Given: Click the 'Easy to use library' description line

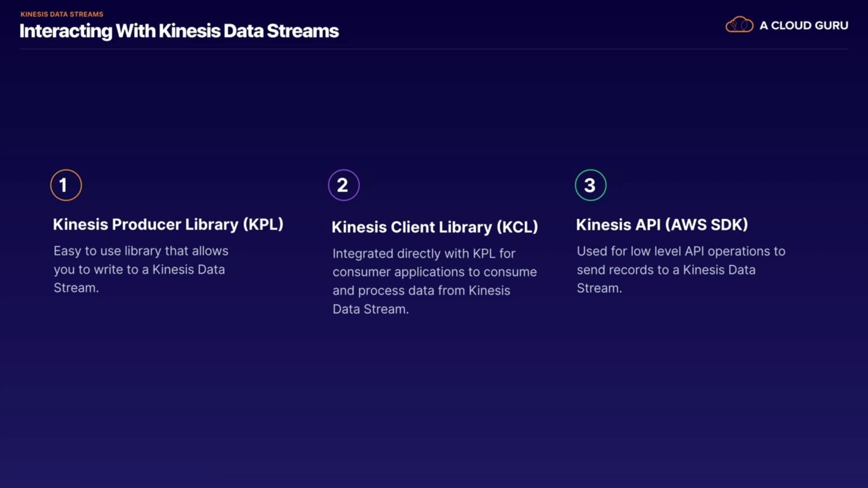Looking at the screenshot, I should point(141,251).
